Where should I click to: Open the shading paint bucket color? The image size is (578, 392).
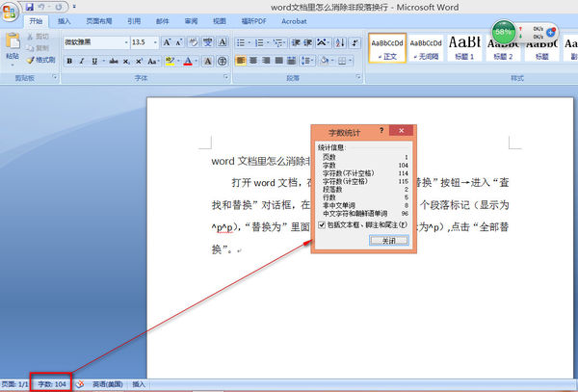click(325, 61)
